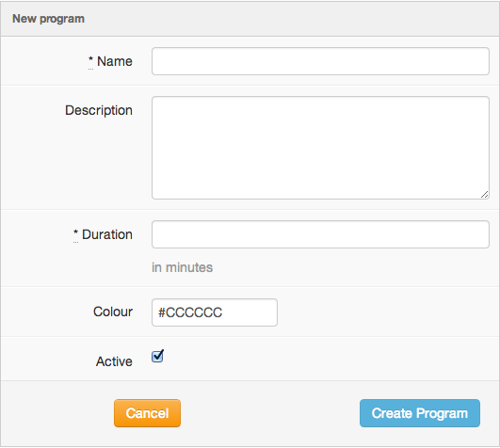The width and height of the screenshot is (500, 448).
Task: Focus the Description text area
Action: pos(320,148)
